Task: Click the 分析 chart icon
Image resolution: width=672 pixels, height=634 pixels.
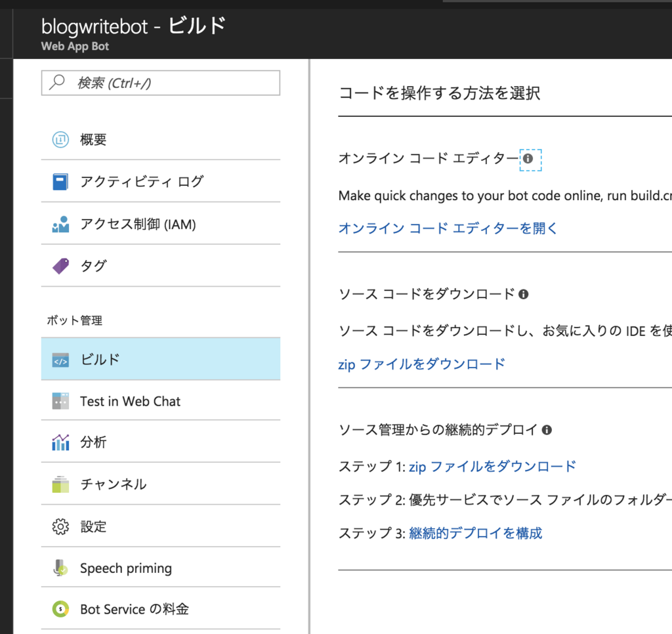Action: 60,442
